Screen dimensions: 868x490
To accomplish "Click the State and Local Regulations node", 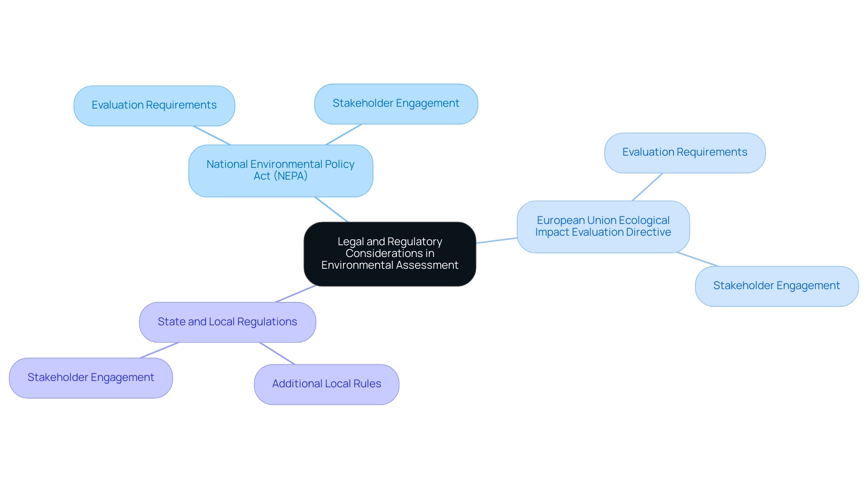I will [228, 321].
